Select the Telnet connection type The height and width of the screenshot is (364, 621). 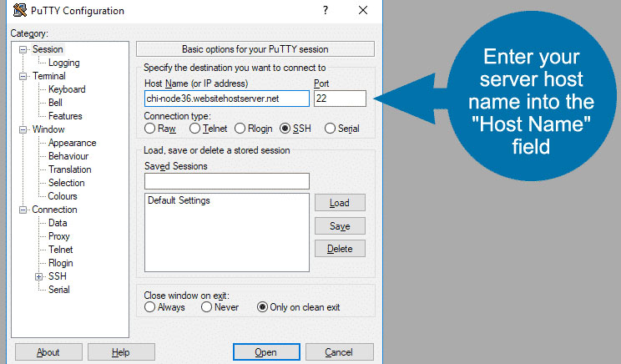tap(194, 129)
